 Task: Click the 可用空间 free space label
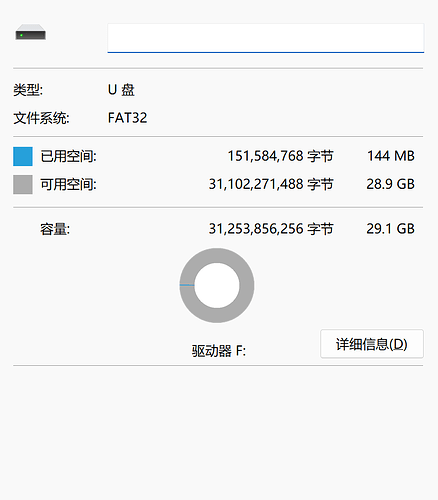[68, 184]
